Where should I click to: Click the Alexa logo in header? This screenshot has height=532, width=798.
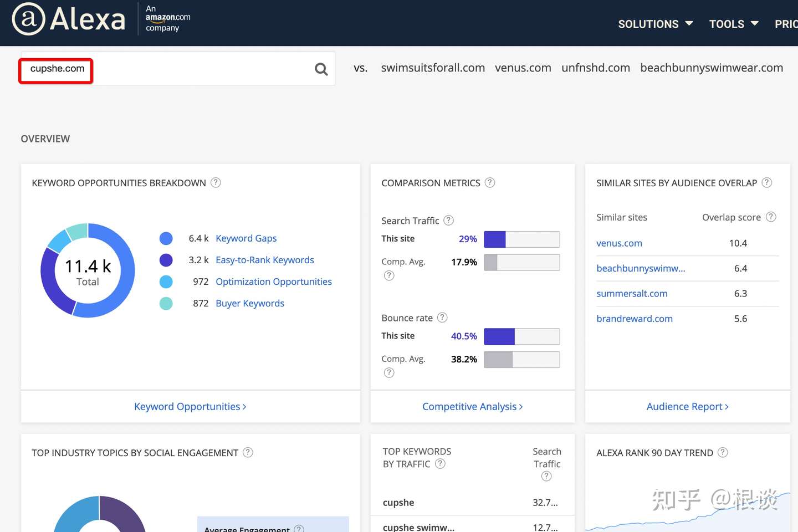pos(69,19)
